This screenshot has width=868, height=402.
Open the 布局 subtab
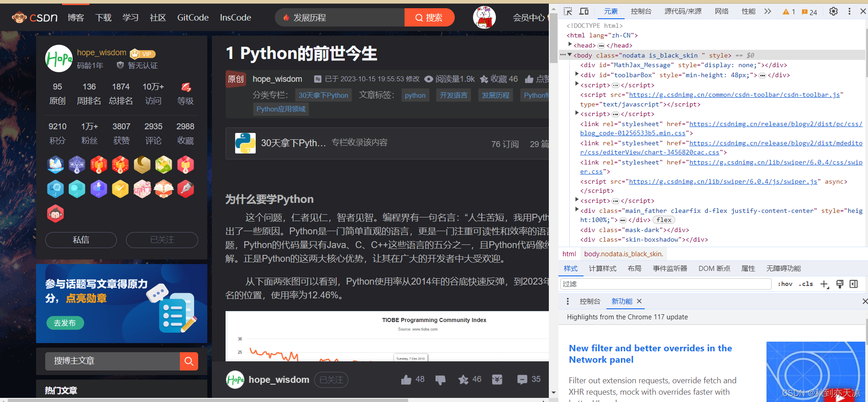tap(634, 269)
